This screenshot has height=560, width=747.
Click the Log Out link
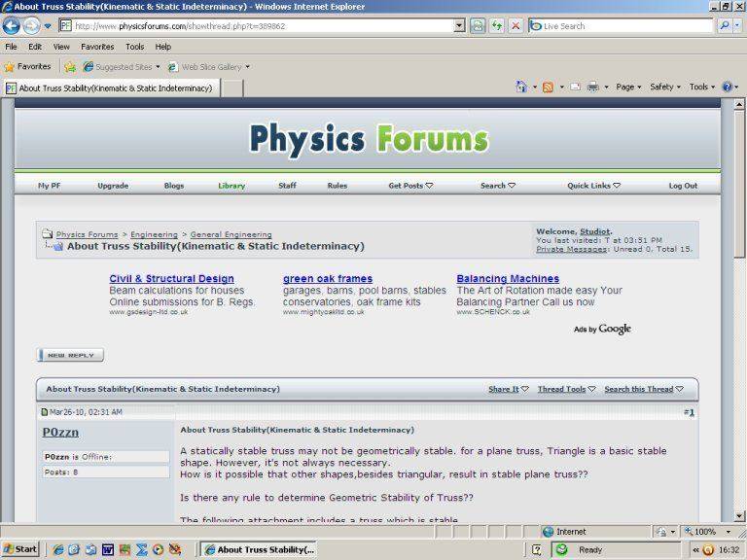pyautogui.click(x=683, y=186)
